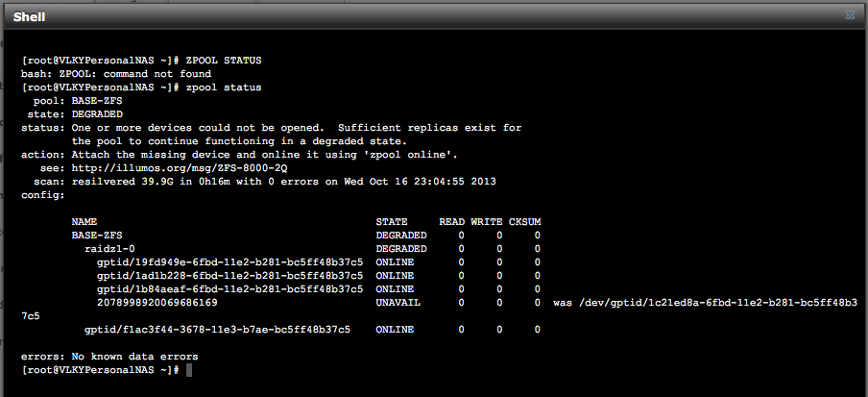Click the 'ZPOOL STATUS' uppercase command line

[141, 61]
